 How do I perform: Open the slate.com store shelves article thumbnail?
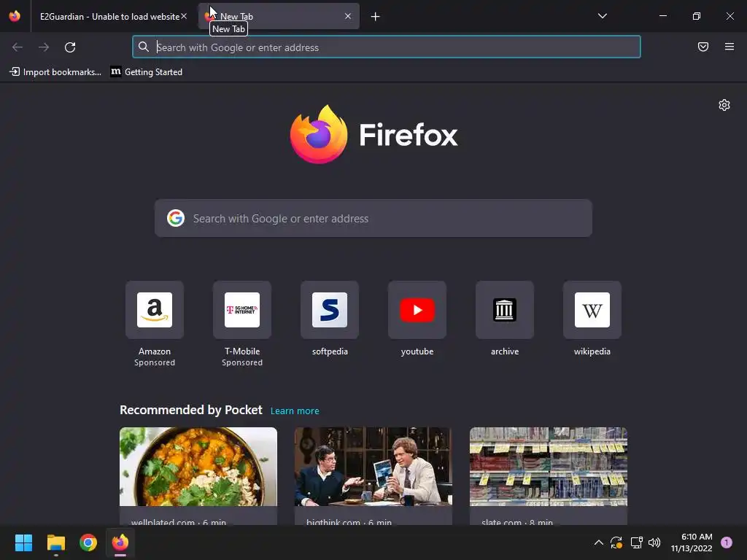pyautogui.click(x=549, y=467)
